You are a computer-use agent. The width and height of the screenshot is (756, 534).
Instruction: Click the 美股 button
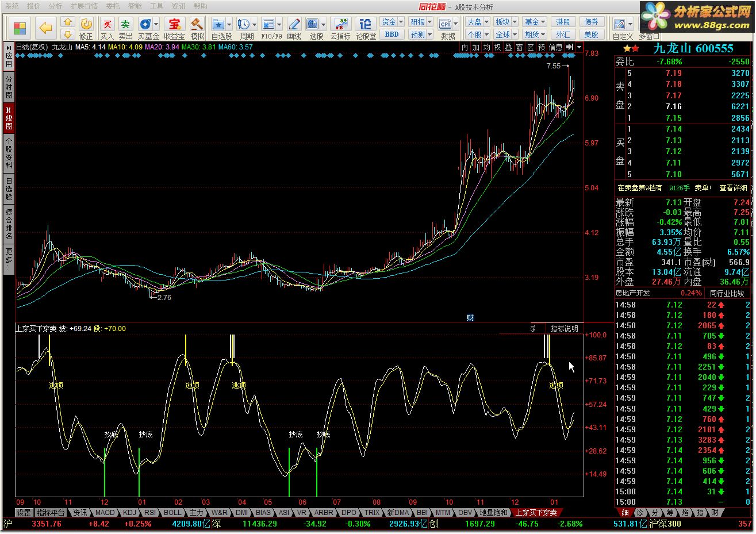pos(591,34)
